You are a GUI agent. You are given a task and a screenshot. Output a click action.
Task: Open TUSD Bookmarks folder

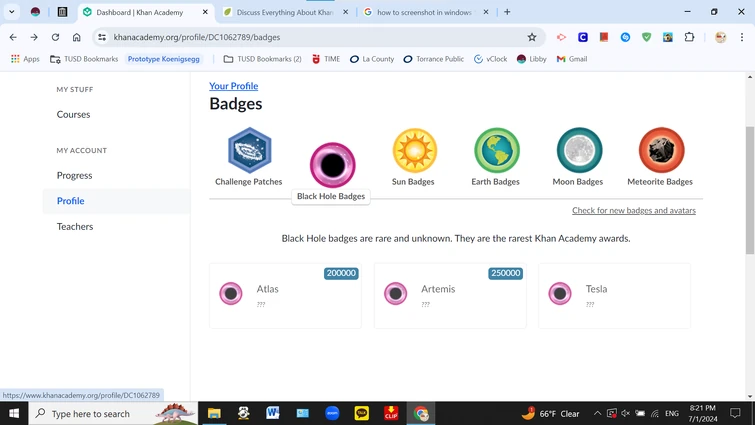(x=84, y=59)
